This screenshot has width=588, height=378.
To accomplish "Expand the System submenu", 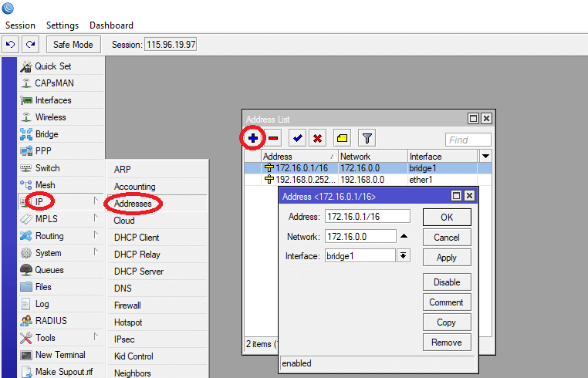I will [61, 253].
